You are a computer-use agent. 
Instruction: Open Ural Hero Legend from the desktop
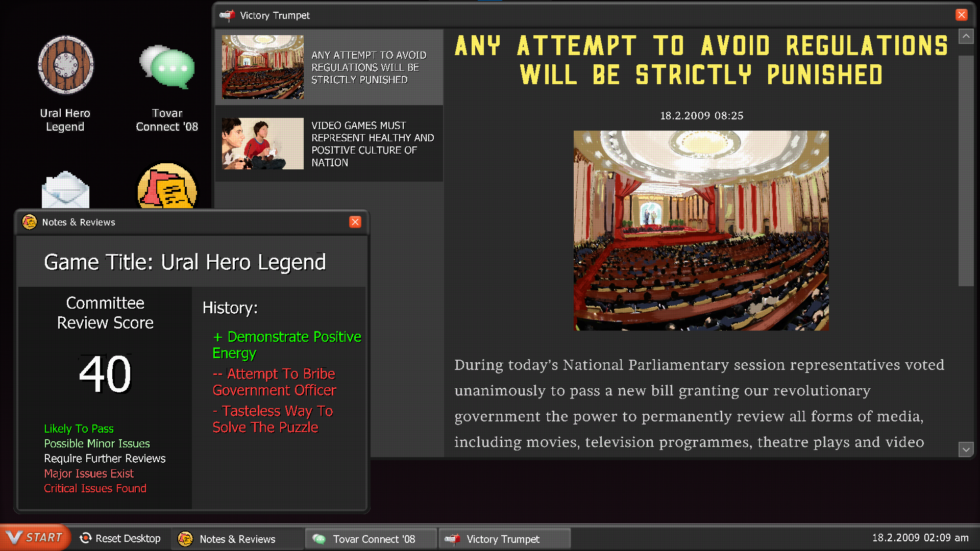click(65, 65)
